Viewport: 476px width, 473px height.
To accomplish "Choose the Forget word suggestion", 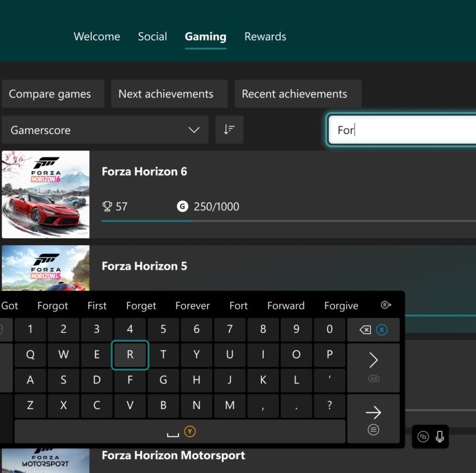I will point(141,305).
